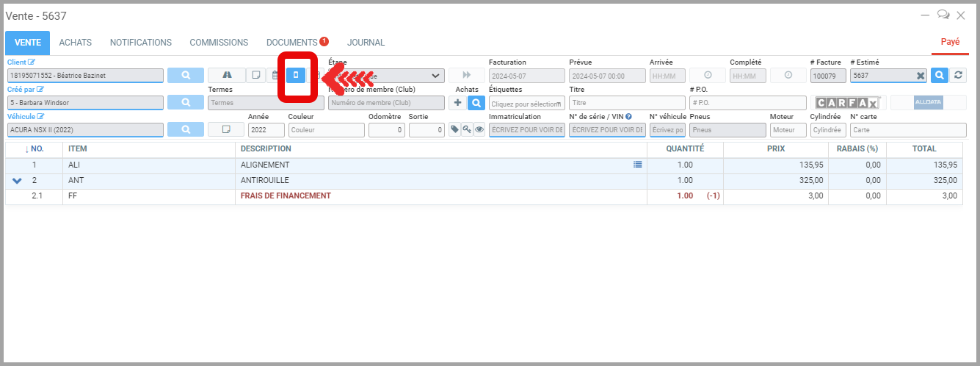Click the refresh icon beside # Estimé
The image size is (980, 366).
point(958,75)
